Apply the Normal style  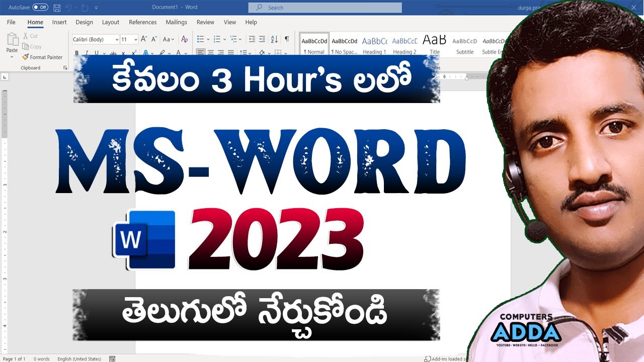[x=314, y=45]
